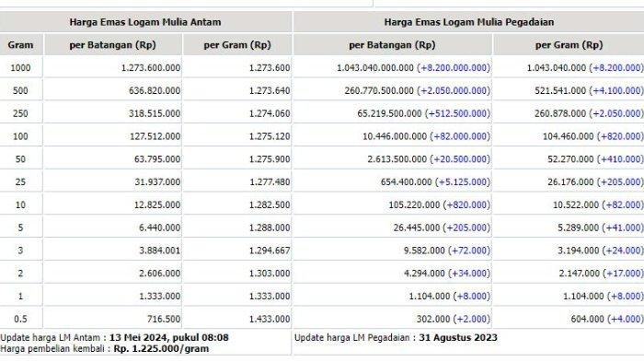Select Pegadaian 'per Gram (Rp)' column header
This screenshot has width=644, height=362.
[569, 45]
